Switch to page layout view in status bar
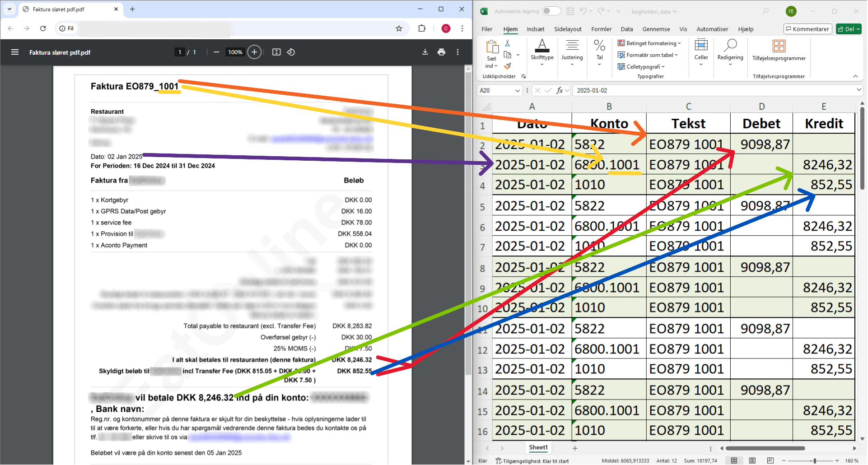 (752, 460)
